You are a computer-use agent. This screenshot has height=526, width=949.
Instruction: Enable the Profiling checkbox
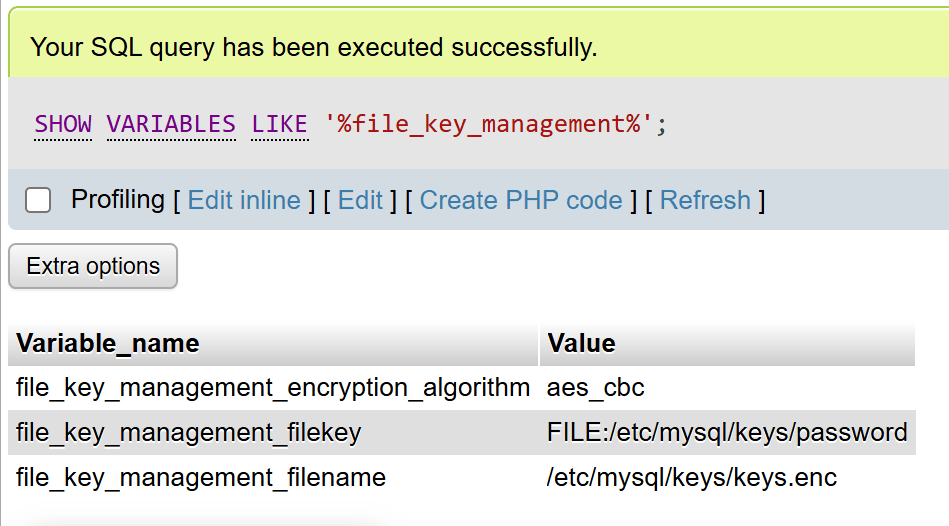coord(38,201)
